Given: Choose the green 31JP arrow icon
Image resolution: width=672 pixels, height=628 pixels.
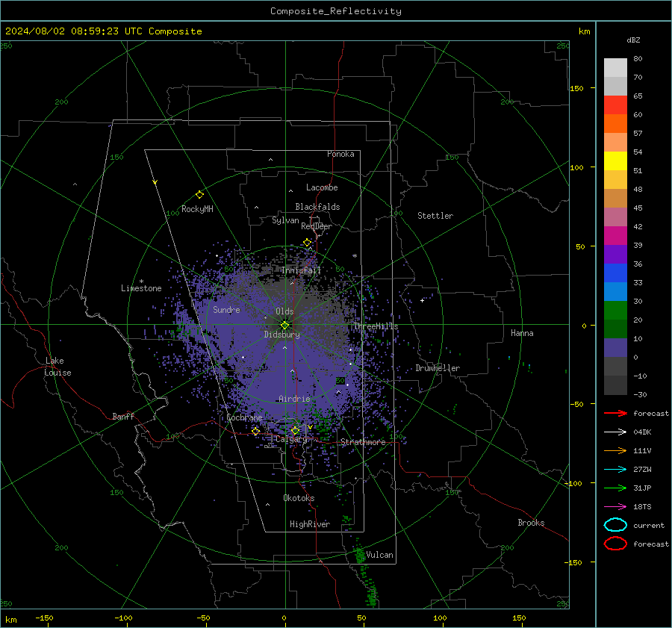Looking at the screenshot, I should (615, 488).
